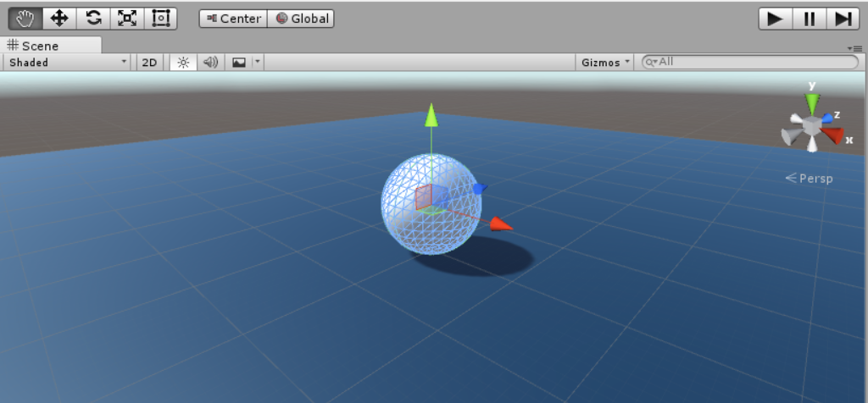Toggle Global handle rotation button

click(301, 19)
